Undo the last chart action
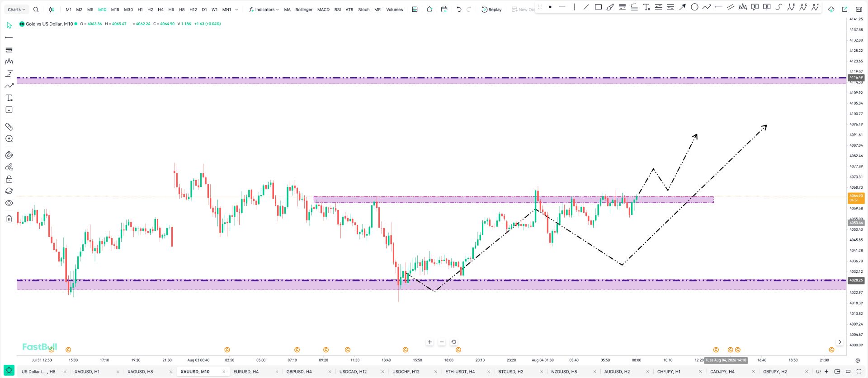The image size is (868, 378). [x=459, y=9]
